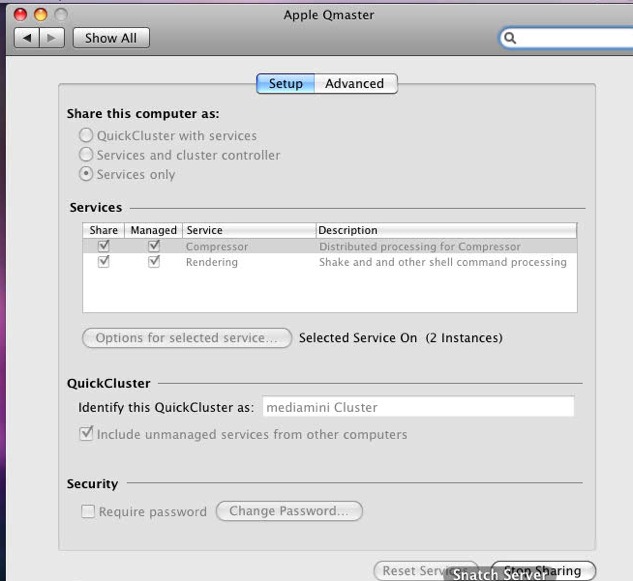Go forward with the right arrow button
633x581 pixels.
coord(52,38)
